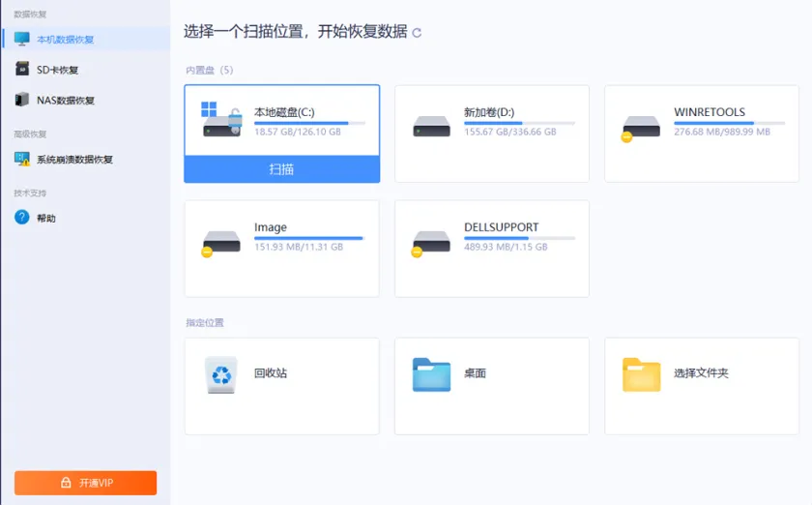The width and height of the screenshot is (812, 505).
Task: Click the C: drive usage bar
Action: pyautogui.click(x=309, y=124)
